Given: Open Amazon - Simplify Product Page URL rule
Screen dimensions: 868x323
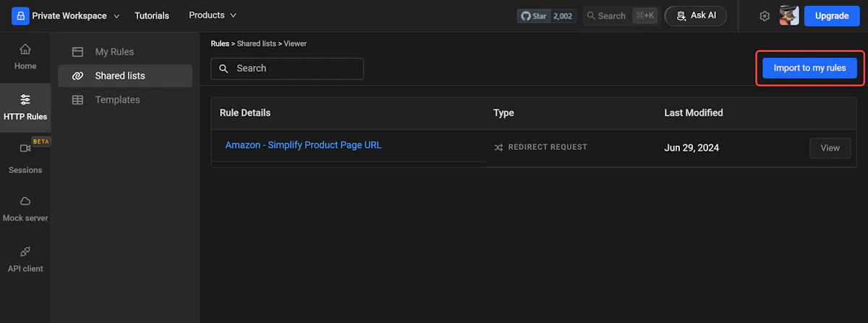Looking at the screenshot, I should click(303, 145).
